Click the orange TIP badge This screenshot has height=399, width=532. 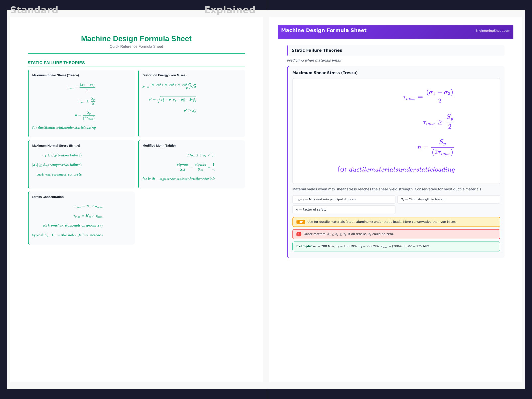point(300,222)
